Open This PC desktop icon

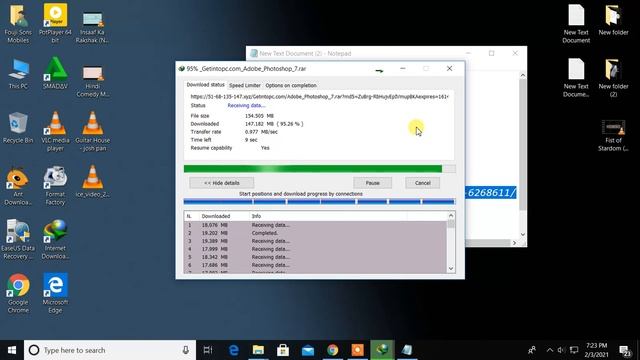pos(18,74)
